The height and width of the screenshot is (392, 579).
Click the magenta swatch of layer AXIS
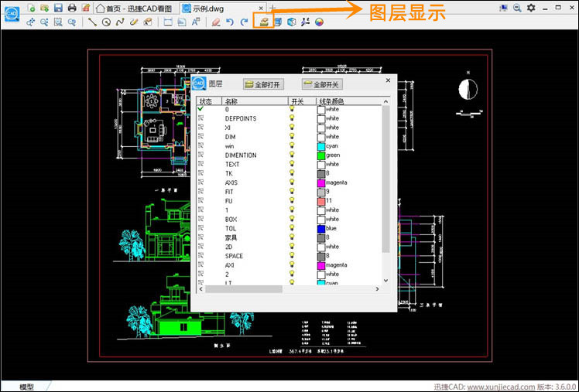point(321,183)
